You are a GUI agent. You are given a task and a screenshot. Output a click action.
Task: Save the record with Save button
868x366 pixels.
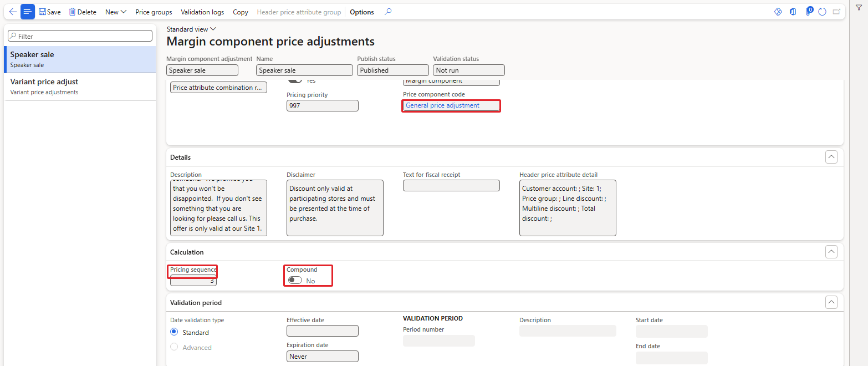coord(50,12)
